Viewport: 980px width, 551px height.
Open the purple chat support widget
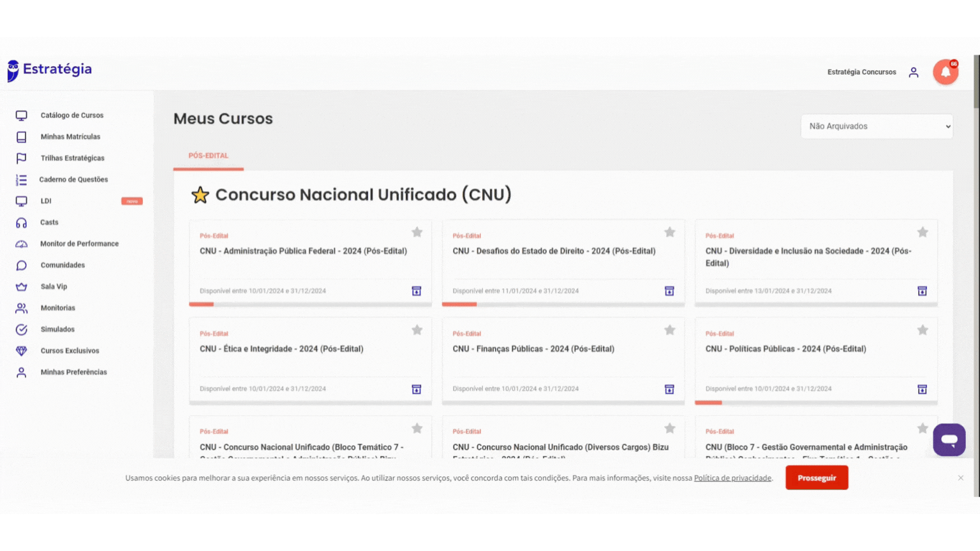(949, 439)
